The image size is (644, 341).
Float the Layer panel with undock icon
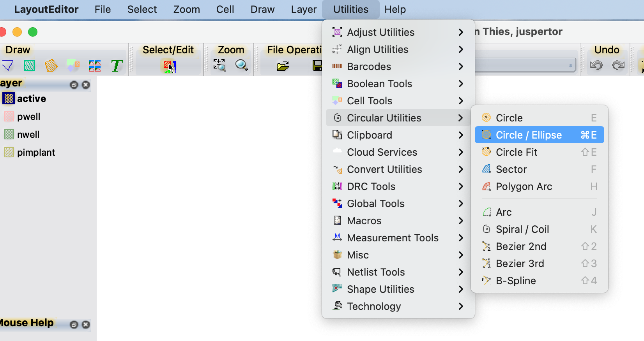coord(74,85)
